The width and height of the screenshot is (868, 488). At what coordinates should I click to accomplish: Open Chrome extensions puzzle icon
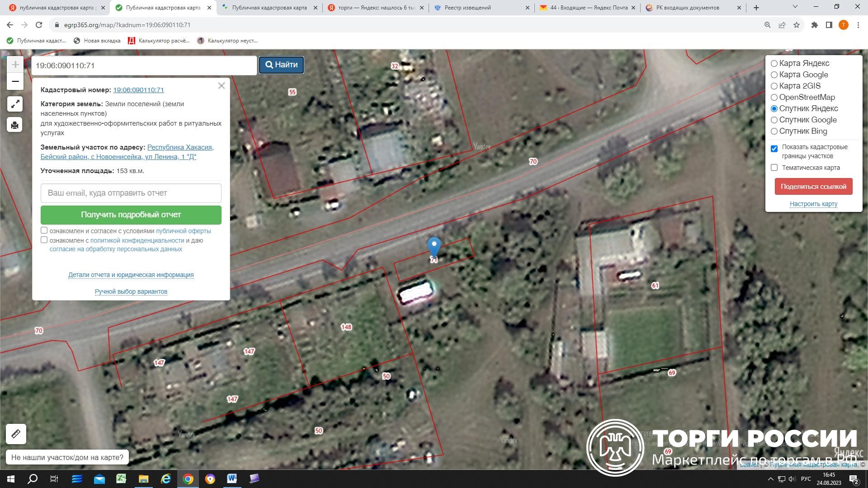point(814,25)
